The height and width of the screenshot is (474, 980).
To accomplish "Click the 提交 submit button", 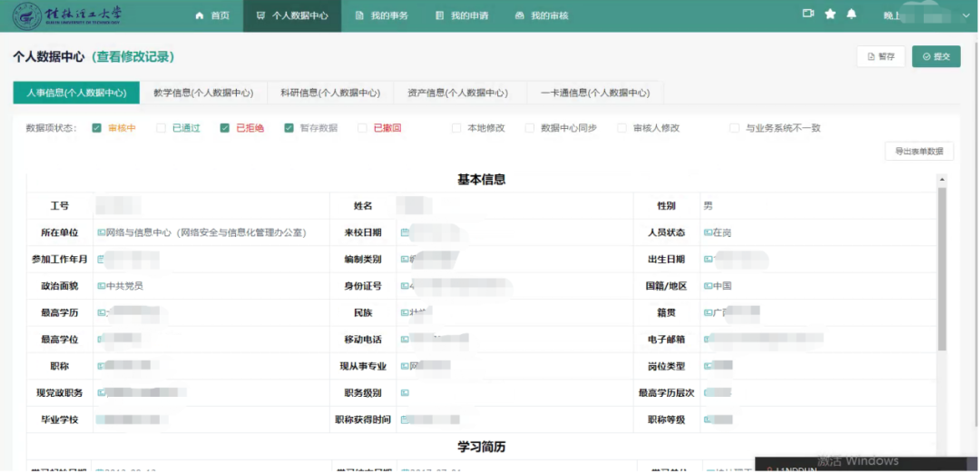I will pos(936,56).
